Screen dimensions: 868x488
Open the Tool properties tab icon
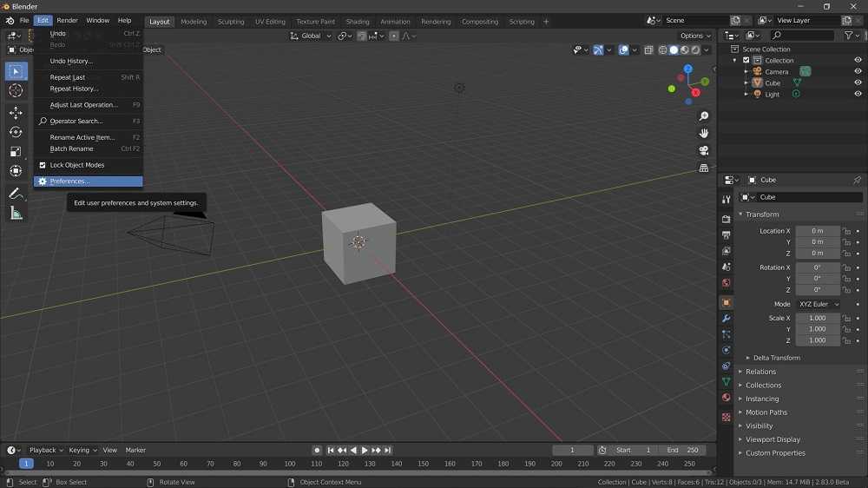(x=726, y=200)
